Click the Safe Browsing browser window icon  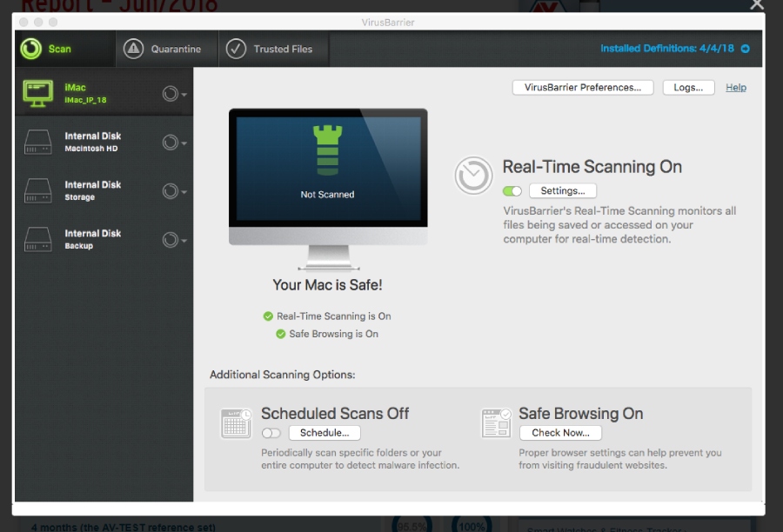[x=497, y=423]
